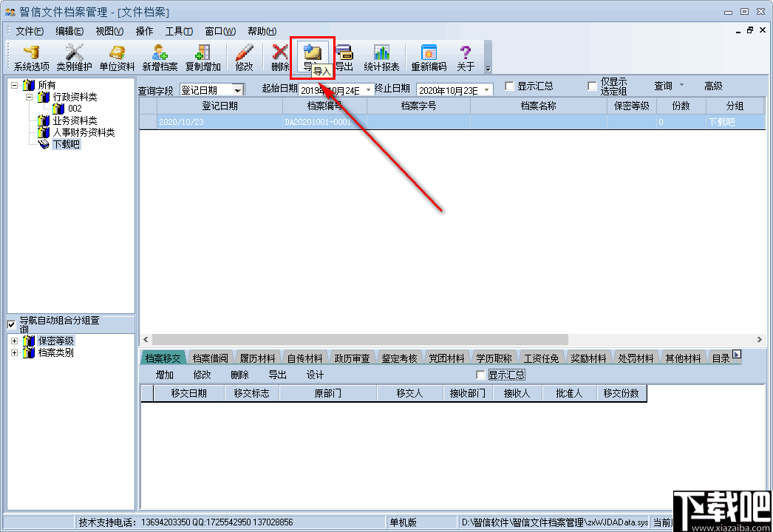
Task: Click the 高级 advanced button
Action: (712, 85)
